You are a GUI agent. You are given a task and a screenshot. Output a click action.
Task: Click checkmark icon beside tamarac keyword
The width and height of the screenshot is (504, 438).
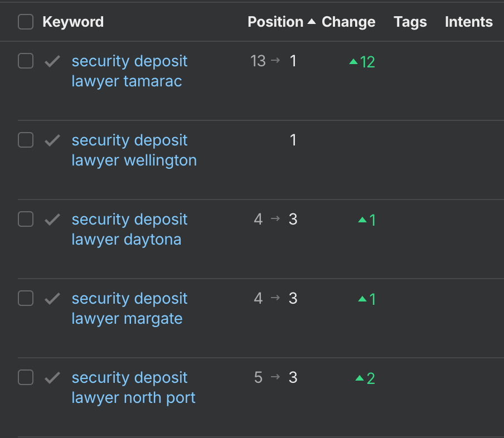(52, 61)
